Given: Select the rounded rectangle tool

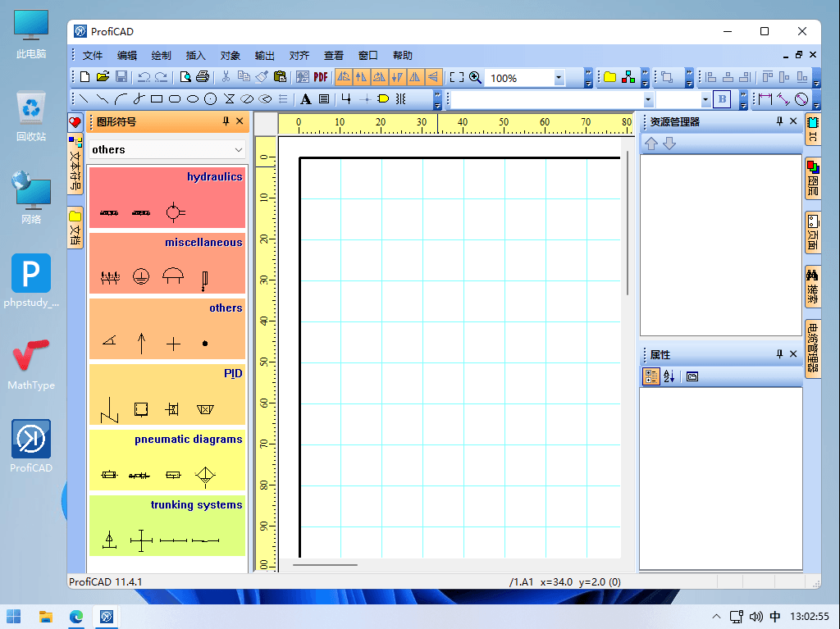Looking at the screenshot, I should pos(175,99).
